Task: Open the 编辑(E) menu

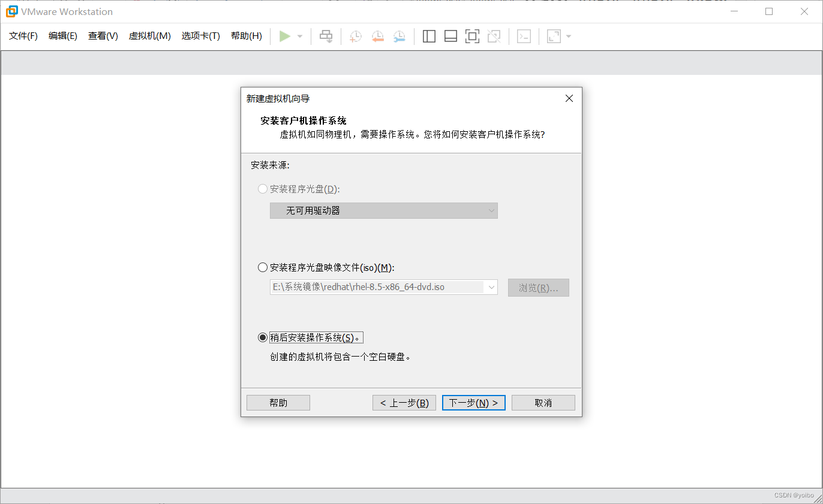Action: tap(63, 36)
